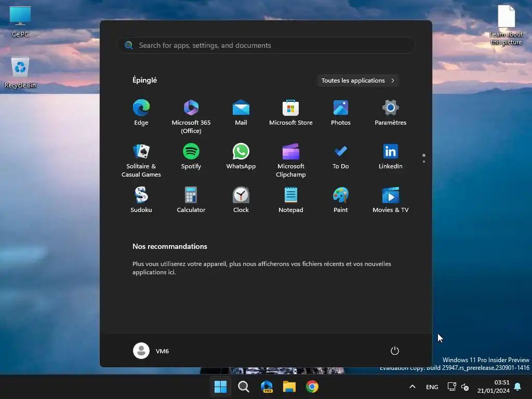Open the Mail app

click(x=241, y=113)
